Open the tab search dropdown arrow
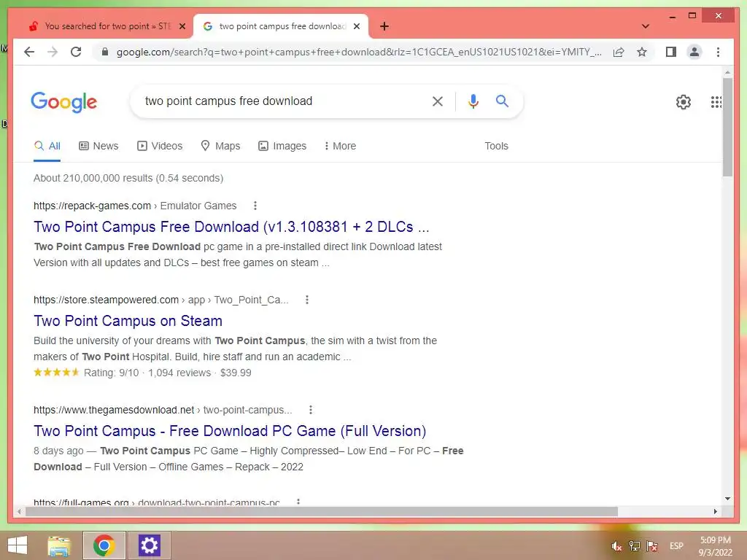 645,26
